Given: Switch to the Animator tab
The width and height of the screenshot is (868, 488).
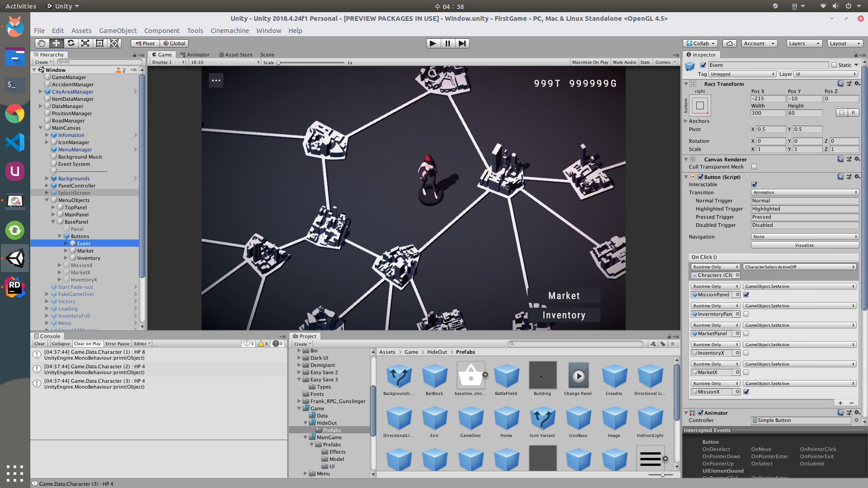Looking at the screenshot, I should (x=195, y=55).
